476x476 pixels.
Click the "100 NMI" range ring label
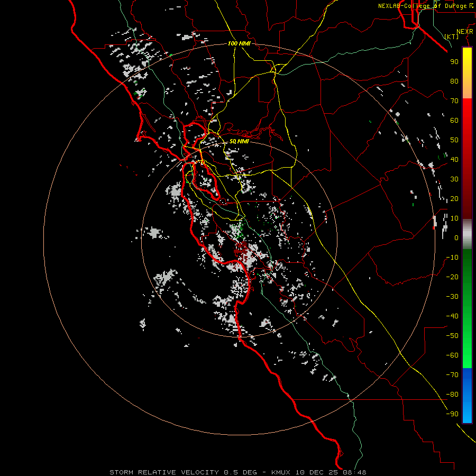(x=239, y=44)
